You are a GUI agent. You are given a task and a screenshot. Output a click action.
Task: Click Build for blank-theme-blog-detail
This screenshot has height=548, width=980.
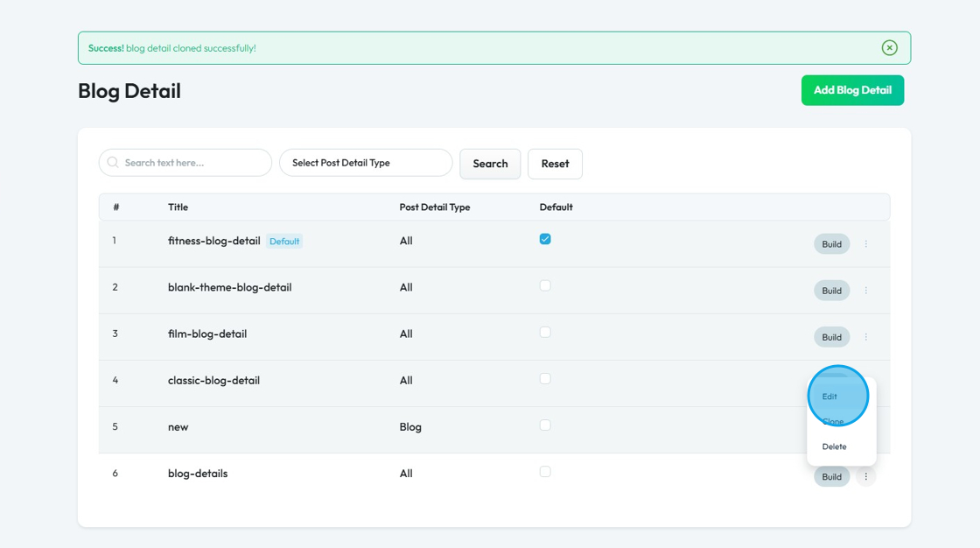(x=831, y=291)
